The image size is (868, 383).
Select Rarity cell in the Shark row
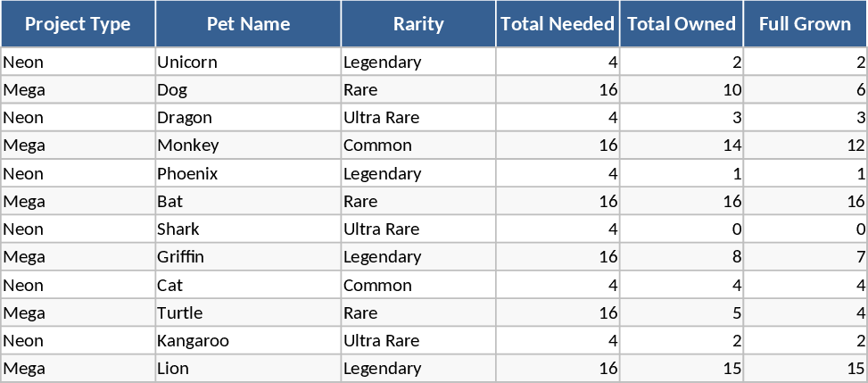click(x=417, y=229)
